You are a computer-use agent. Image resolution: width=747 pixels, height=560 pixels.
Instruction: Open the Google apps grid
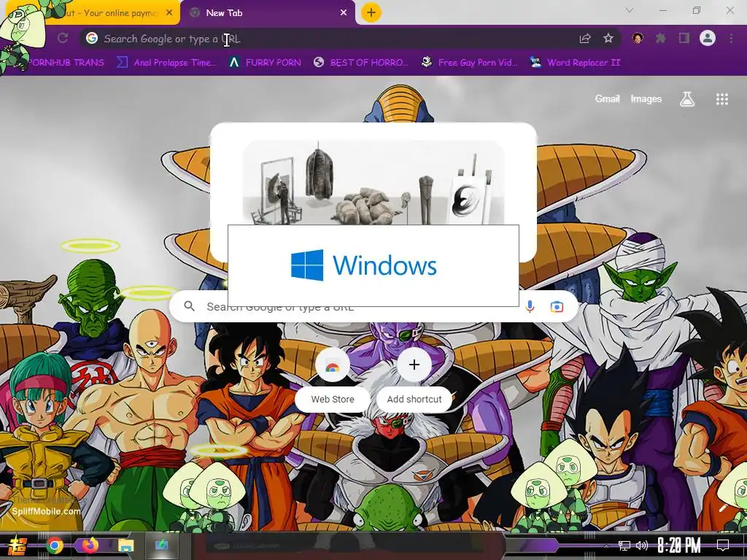(722, 99)
